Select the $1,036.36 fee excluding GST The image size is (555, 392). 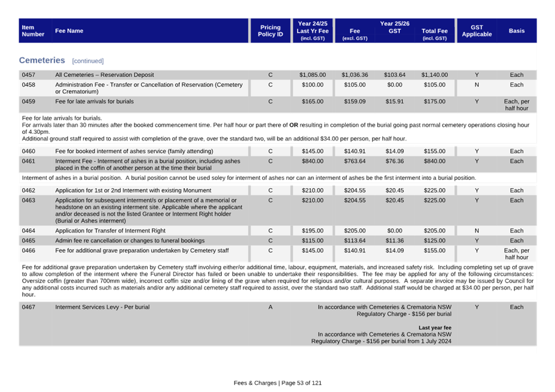pyautogui.click(x=355, y=75)
